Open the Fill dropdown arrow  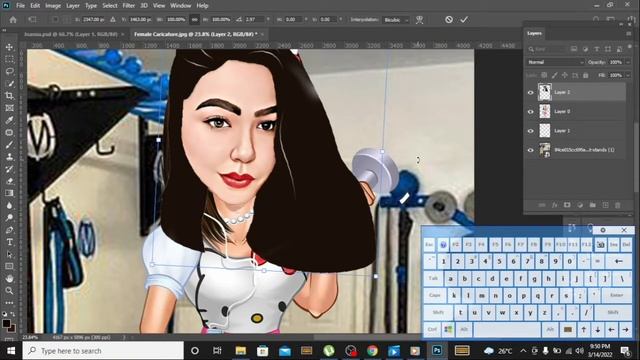click(628, 76)
